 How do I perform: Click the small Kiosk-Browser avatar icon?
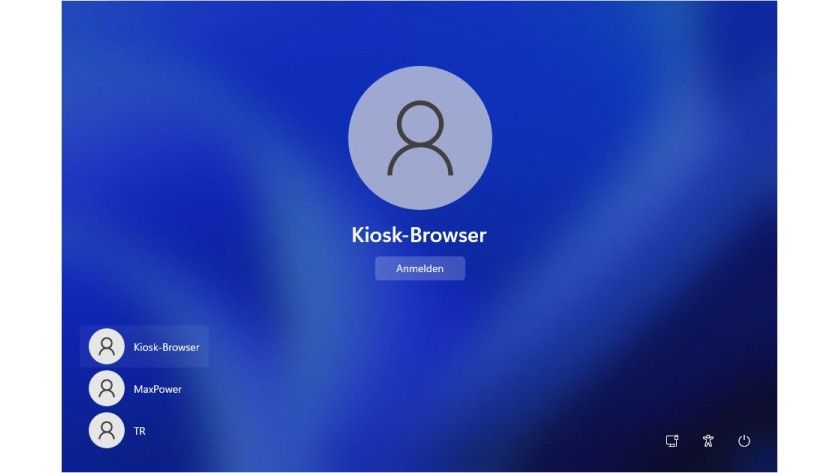[x=107, y=347]
